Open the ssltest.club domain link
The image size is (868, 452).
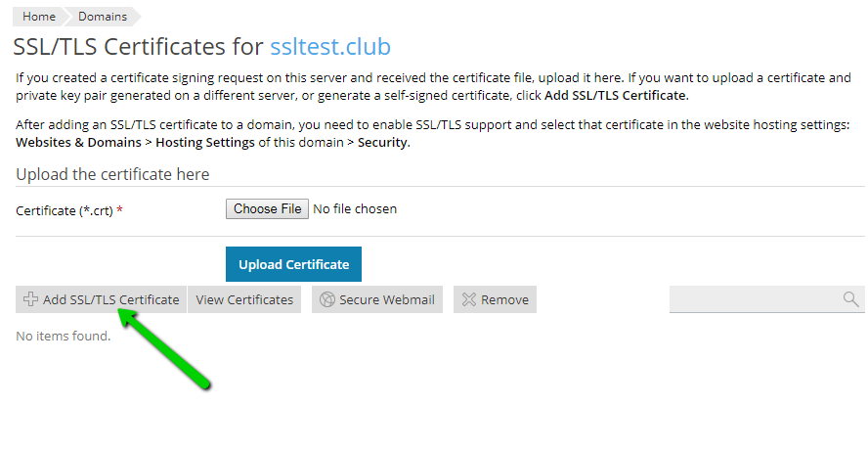click(x=330, y=47)
